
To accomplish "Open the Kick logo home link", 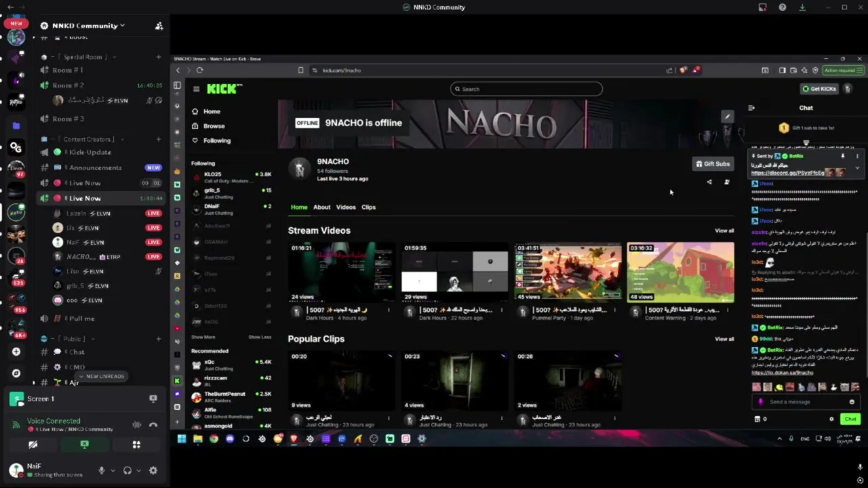I will (x=224, y=89).
